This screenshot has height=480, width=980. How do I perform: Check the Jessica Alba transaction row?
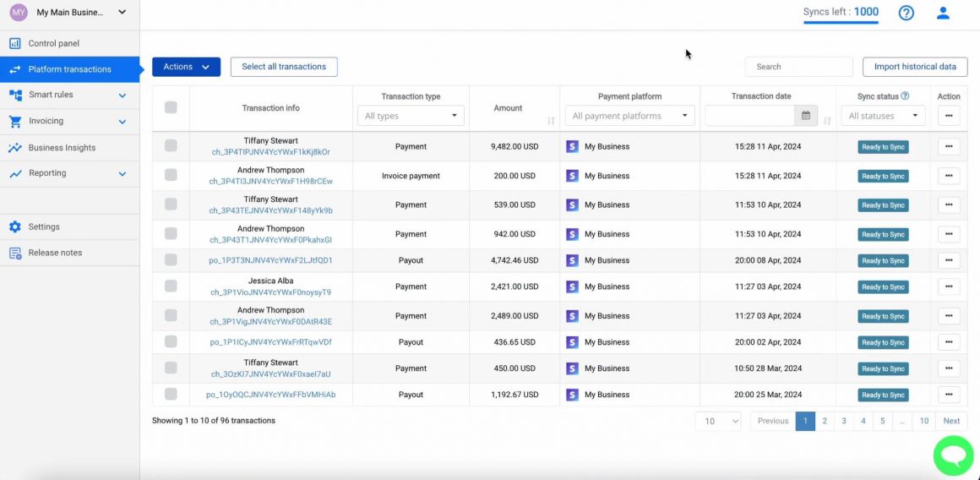[x=171, y=286]
